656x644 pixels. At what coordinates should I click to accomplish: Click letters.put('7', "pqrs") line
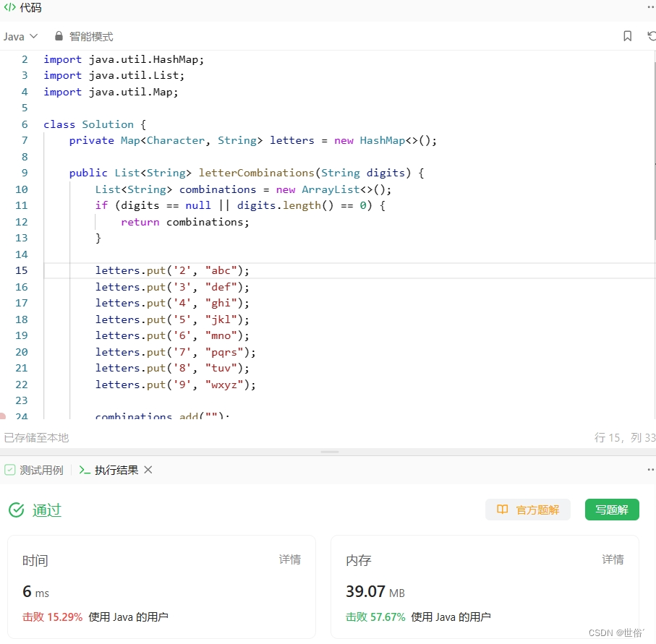pyautogui.click(x=175, y=352)
